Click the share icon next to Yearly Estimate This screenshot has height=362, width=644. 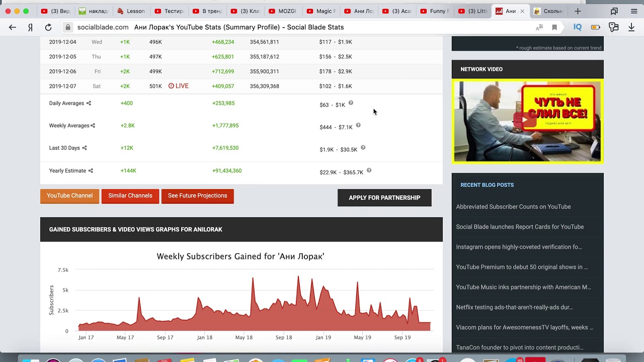91,170
